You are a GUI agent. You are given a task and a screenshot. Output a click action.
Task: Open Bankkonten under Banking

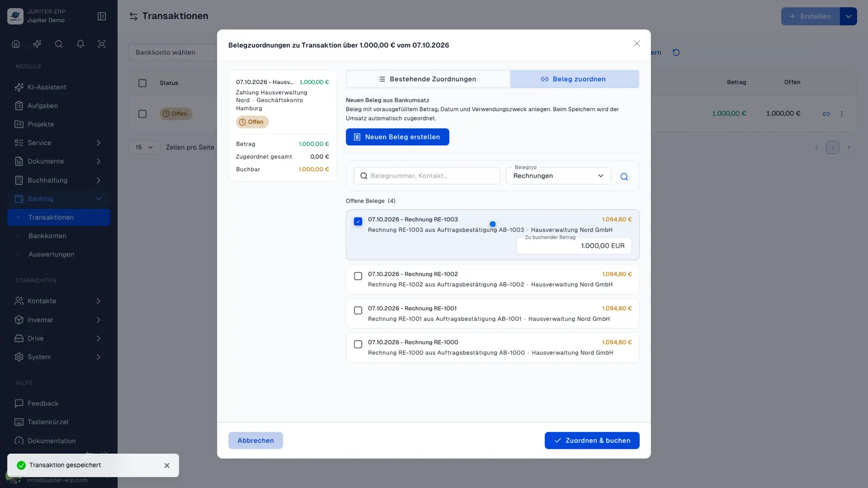click(59, 236)
